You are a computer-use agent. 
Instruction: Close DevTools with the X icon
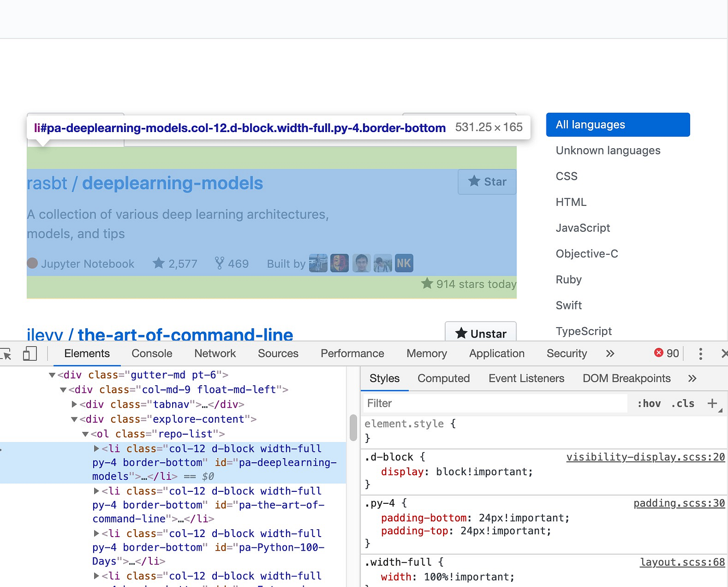click(725, 354)
